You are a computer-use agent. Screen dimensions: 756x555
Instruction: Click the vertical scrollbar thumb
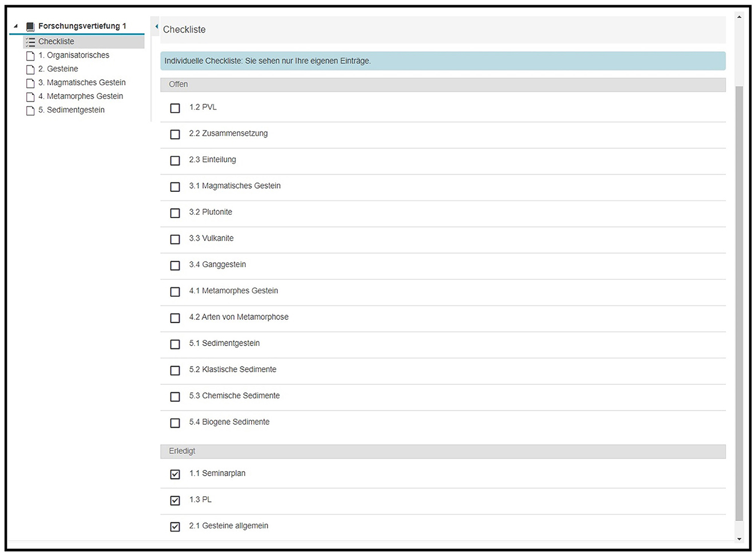[739, 303]
